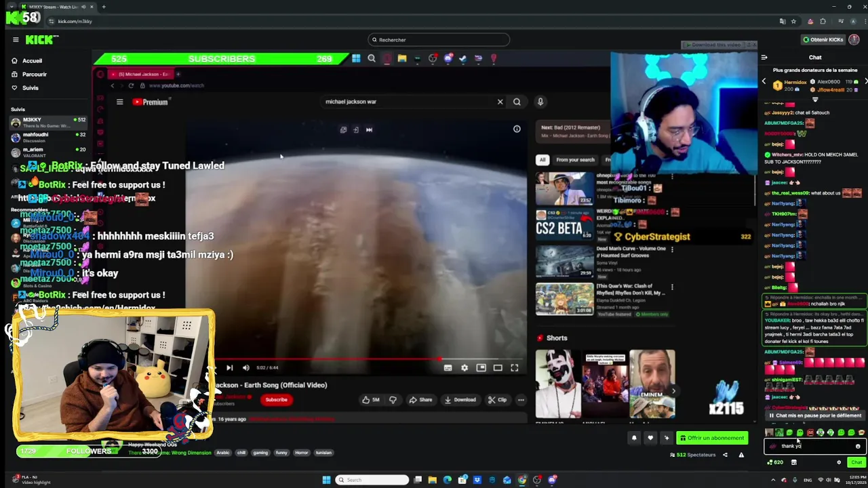This screenshot has height=488, width=868.
Task: Enable miniplayer on YouTube video
Action: (481, 367)
